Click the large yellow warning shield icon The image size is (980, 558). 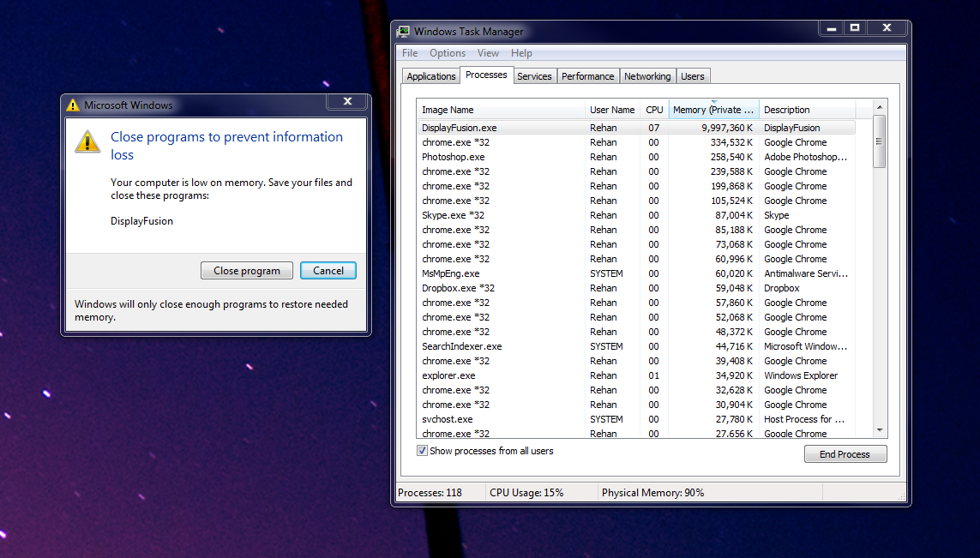[87, 141]
